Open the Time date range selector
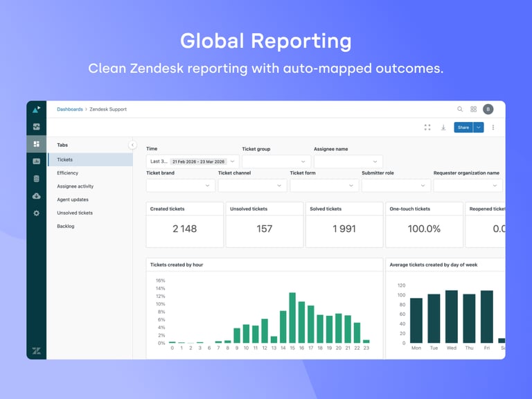Image resolution: width=532 pixels, height=399 pixels. click(x=193, y=161)
